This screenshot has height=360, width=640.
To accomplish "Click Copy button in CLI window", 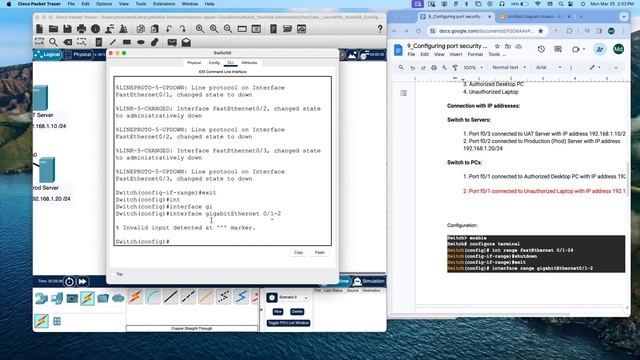I will pyautogui.click(x=298, y=253).
